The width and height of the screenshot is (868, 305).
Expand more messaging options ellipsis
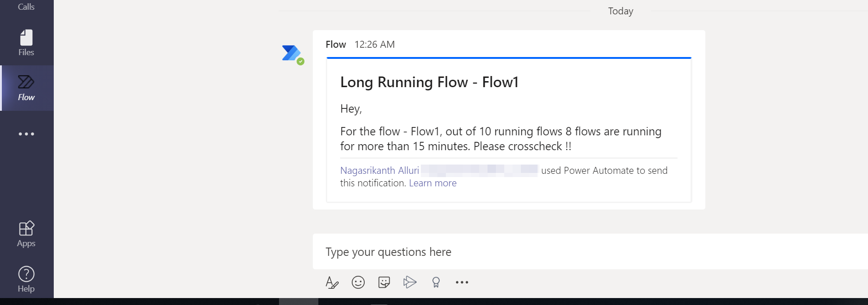coord(462,282)
